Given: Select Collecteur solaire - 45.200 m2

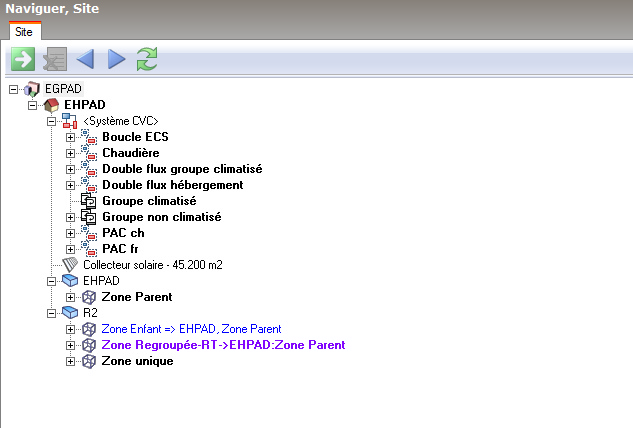Looking at the screenshot, I should (x=152, y=265).
